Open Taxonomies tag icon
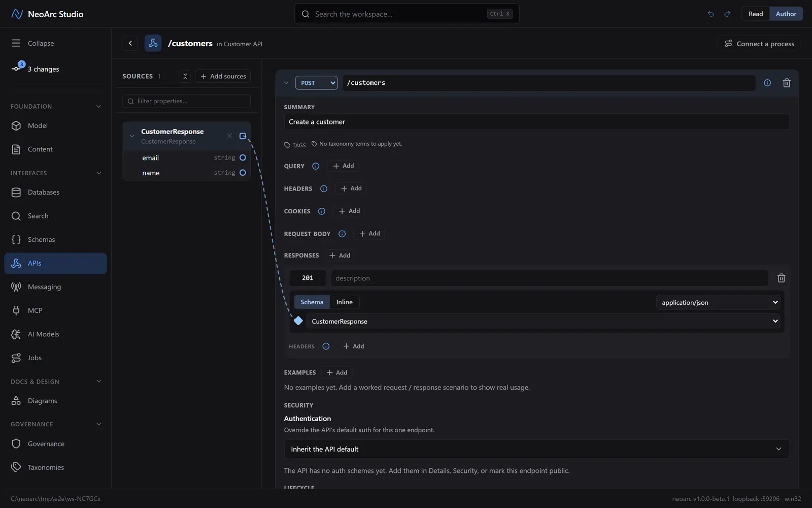812x508 pixels. click(x=16, y=467)
